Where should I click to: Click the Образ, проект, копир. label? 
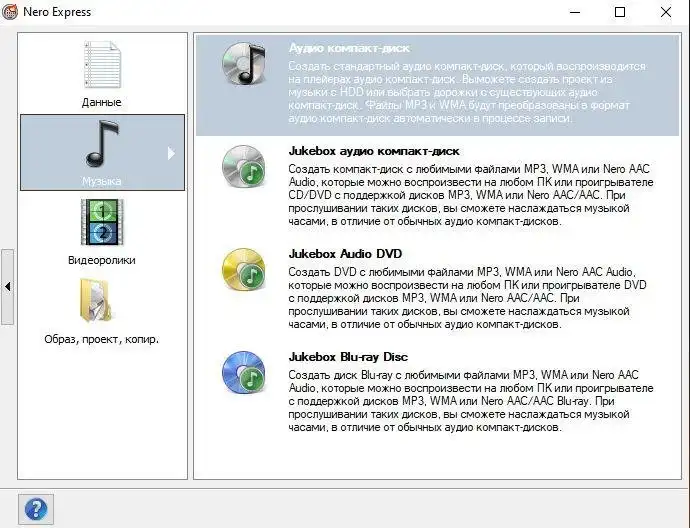pyautogui.click(x=102, y=339)
